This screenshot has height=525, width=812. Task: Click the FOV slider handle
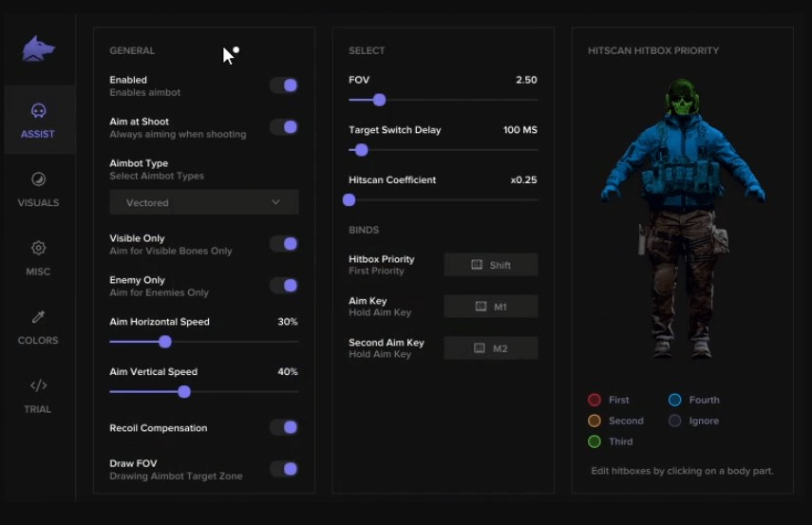click(x=379, y=100)
